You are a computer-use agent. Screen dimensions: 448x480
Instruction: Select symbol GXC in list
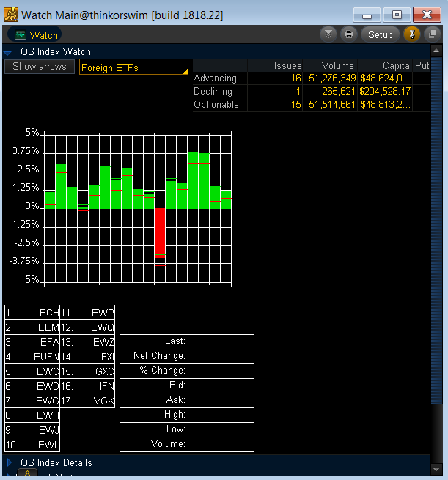click(87, 371)
